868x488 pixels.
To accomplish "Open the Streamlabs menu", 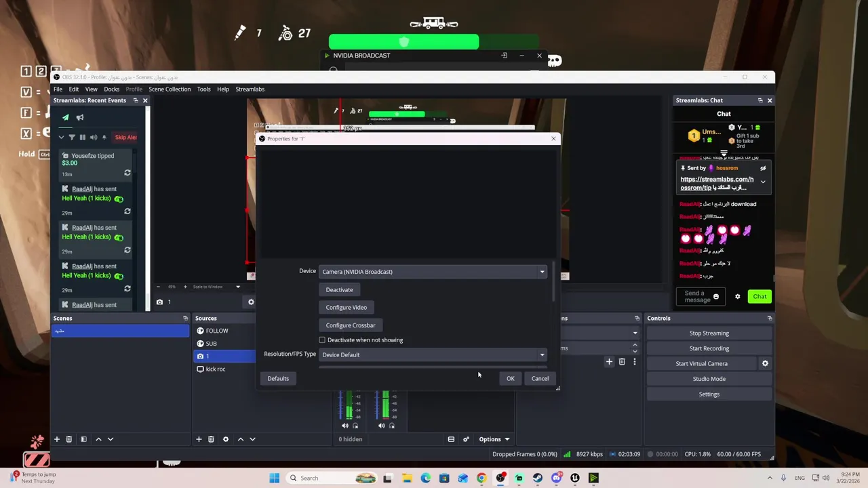I will click(x=250, y=89).
